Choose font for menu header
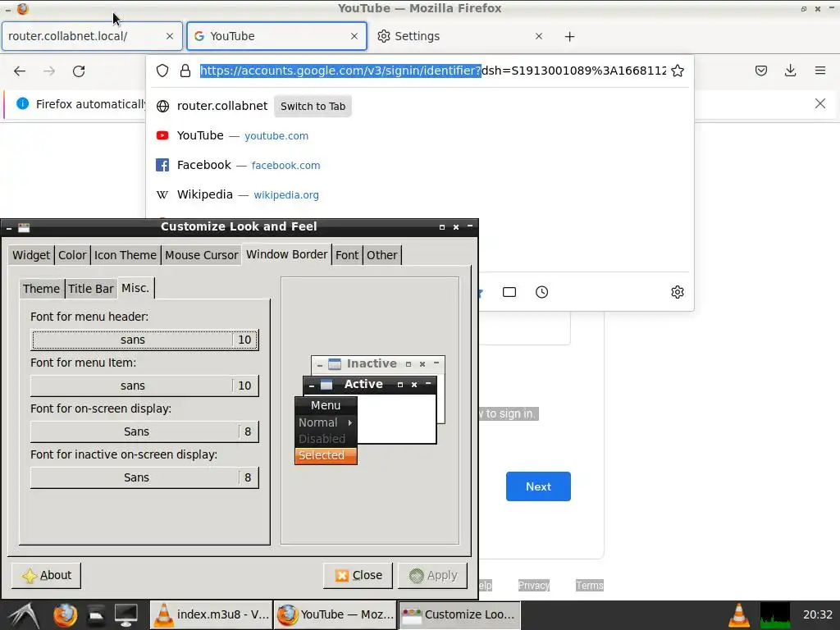The height and width of the screenshot is (630, 840). 144,340
